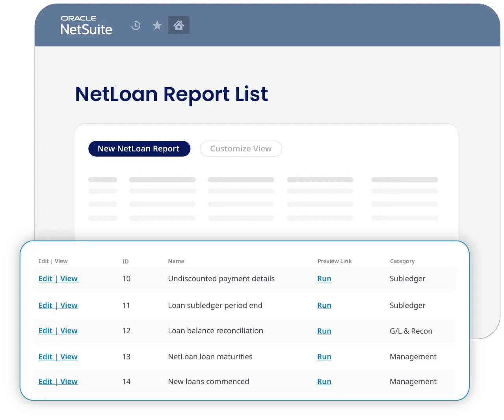Screen dimensions: 504x420
Task: Select the NetLoan Report List heading
Action: [171, 94]
